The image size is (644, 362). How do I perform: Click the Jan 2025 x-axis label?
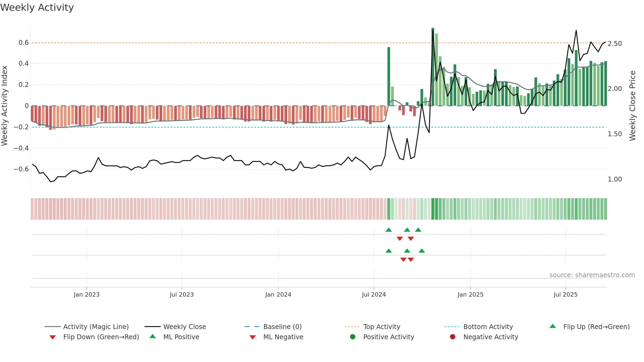pyautogui.click(x=470, y=294)
